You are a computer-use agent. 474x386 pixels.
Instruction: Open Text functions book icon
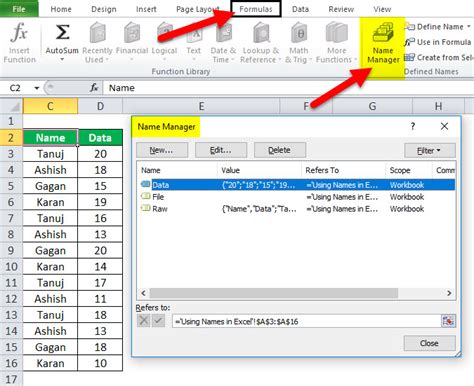(194, 33)
